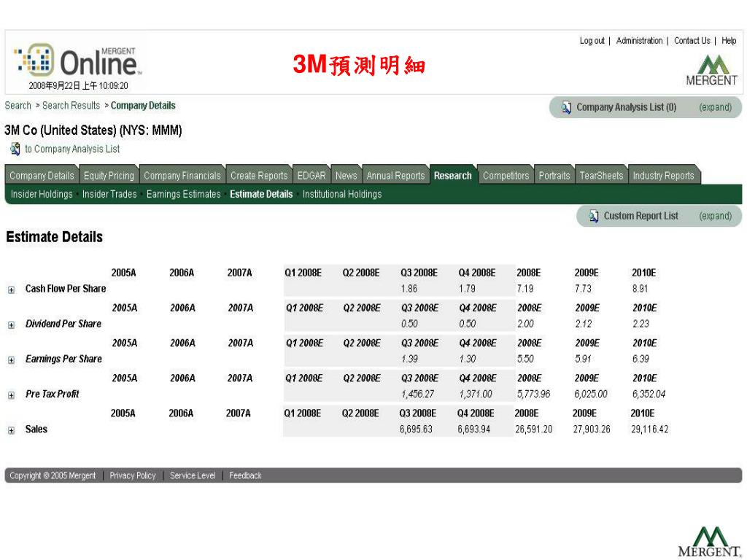Click Earnings Per Share value 5.91
This screenshot has height=560, width=747.
[583, 359]
